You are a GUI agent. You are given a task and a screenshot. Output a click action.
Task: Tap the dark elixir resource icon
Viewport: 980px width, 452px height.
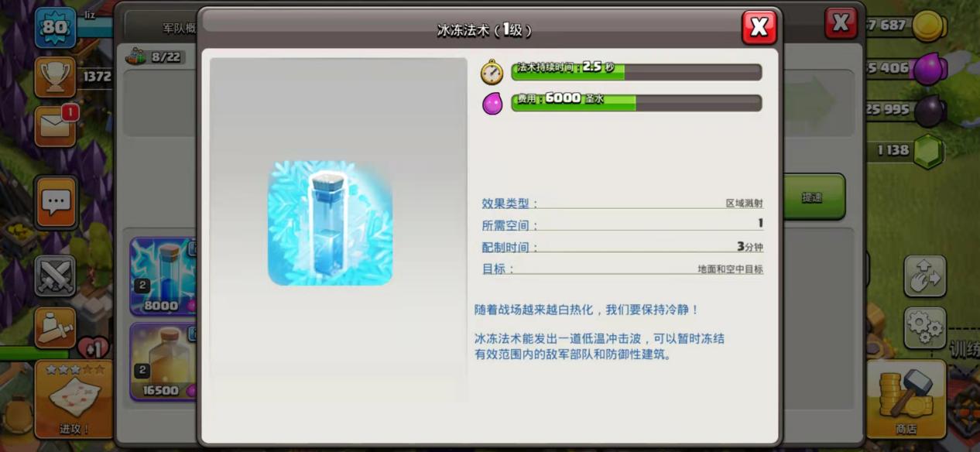pyautogui.click(x=929, y=111)
